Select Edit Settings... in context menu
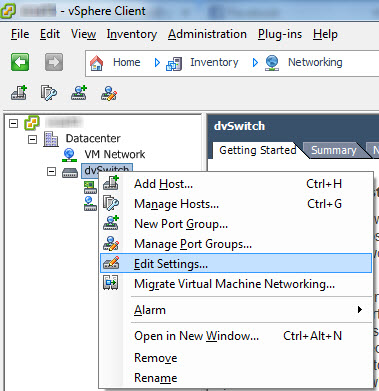This screenshot has width=379, height=391. click(236, 263)
